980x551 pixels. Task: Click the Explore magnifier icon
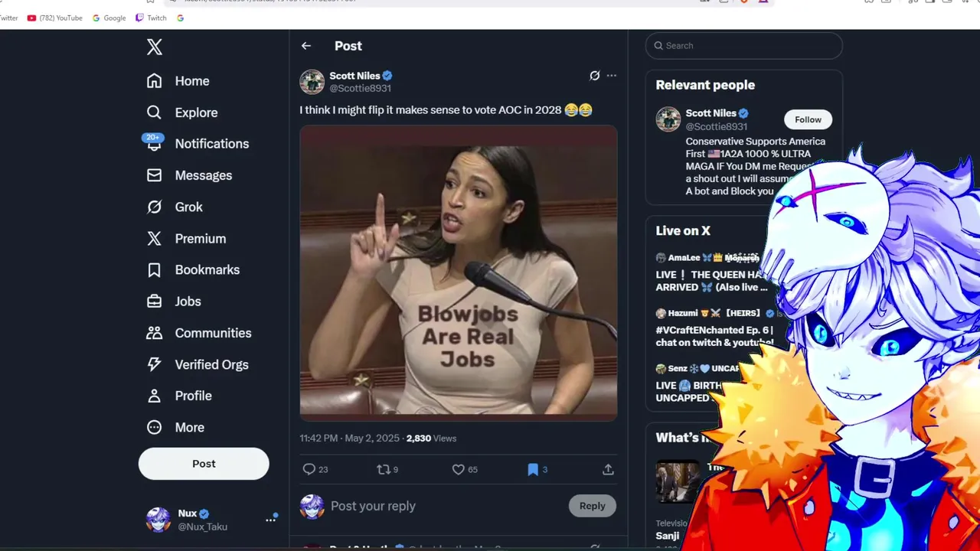155,112
